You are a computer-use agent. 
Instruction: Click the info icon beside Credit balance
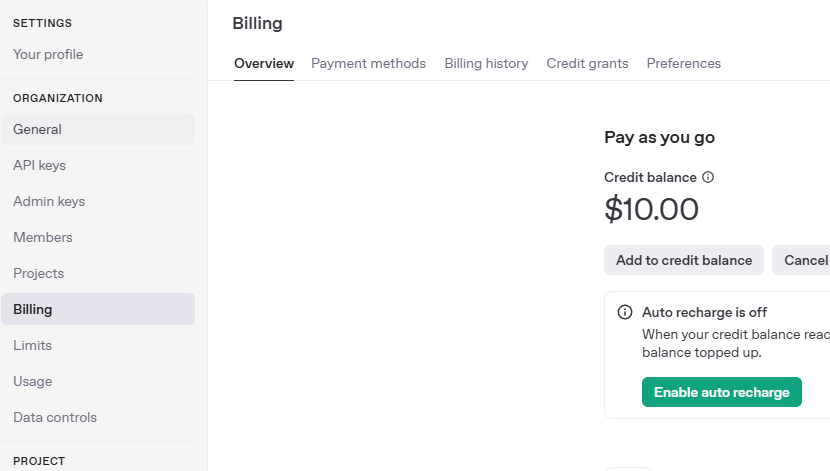pos(708,177)
